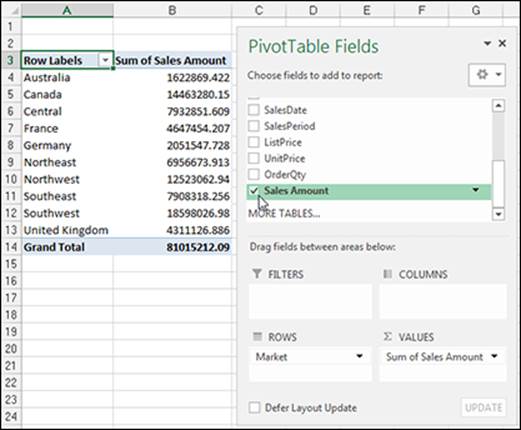Viewport: 521px width, 430px height.
Task: Open the PivotTable Fields tools gear menu
Action: pyautogui.click(x=487, y=75)
